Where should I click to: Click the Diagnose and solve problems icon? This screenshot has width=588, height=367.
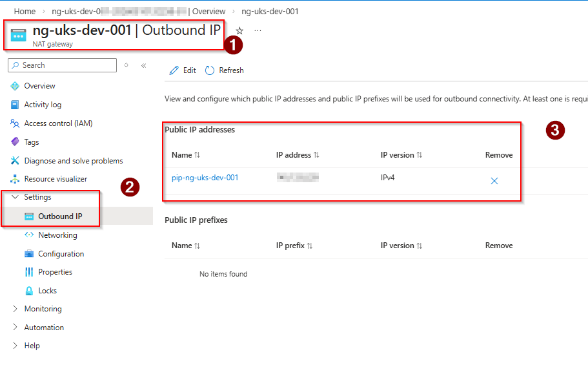pyautogui.click(x=15, y=161)
